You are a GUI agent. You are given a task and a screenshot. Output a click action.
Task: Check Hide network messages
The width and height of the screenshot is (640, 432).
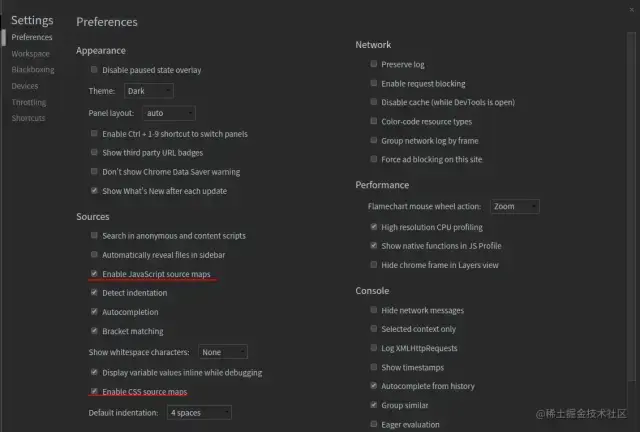(374, 310)
